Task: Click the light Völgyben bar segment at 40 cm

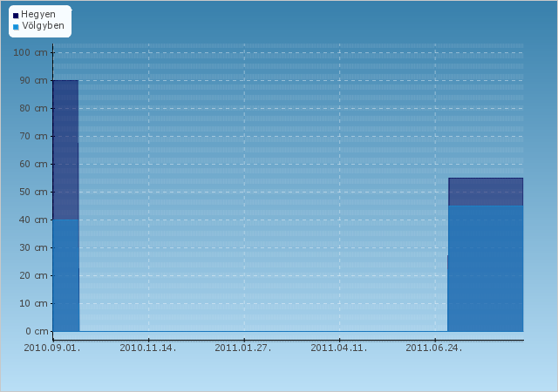Action: tap(66, 275)
